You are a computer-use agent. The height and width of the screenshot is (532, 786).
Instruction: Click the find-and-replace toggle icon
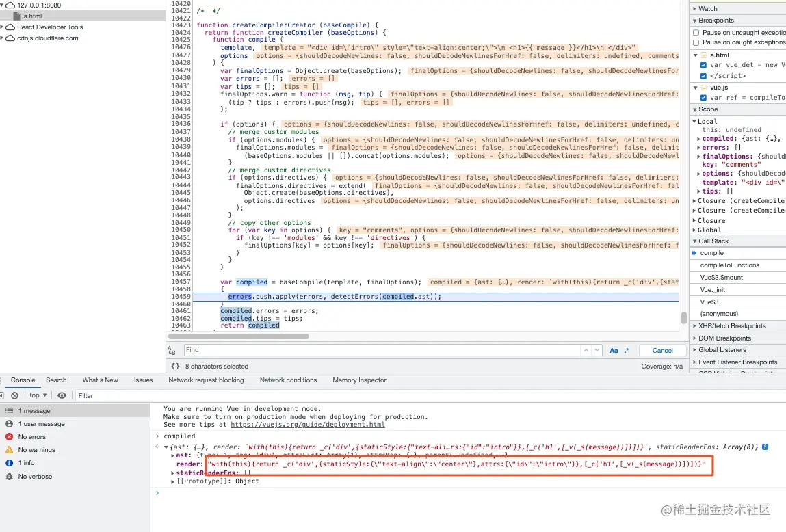tap(172, 350)
